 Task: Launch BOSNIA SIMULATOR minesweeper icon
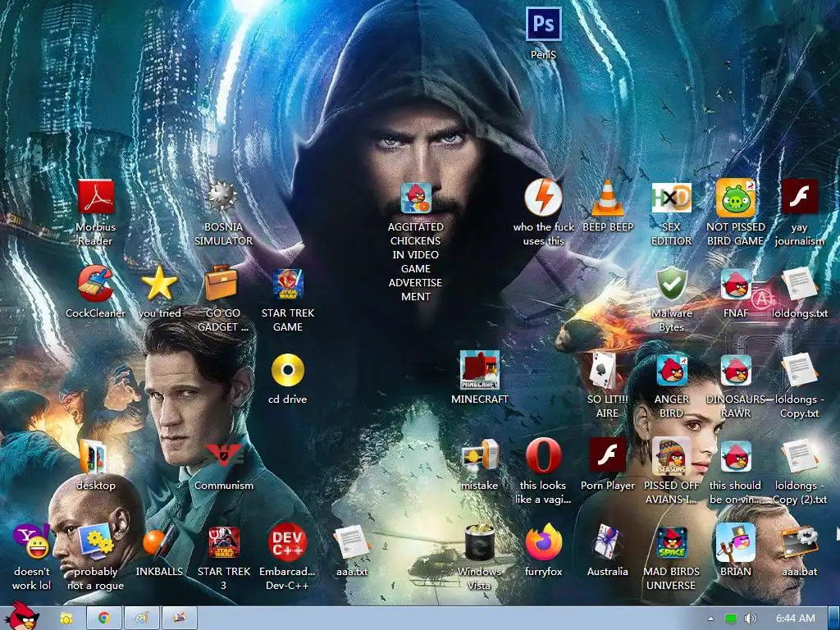pyautogui.click(x=222, y=197)
